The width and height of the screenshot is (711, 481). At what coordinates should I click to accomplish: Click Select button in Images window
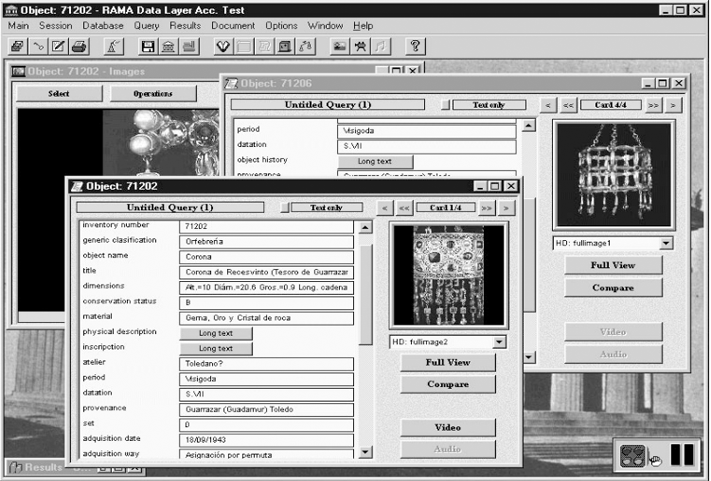pos(59,93)
